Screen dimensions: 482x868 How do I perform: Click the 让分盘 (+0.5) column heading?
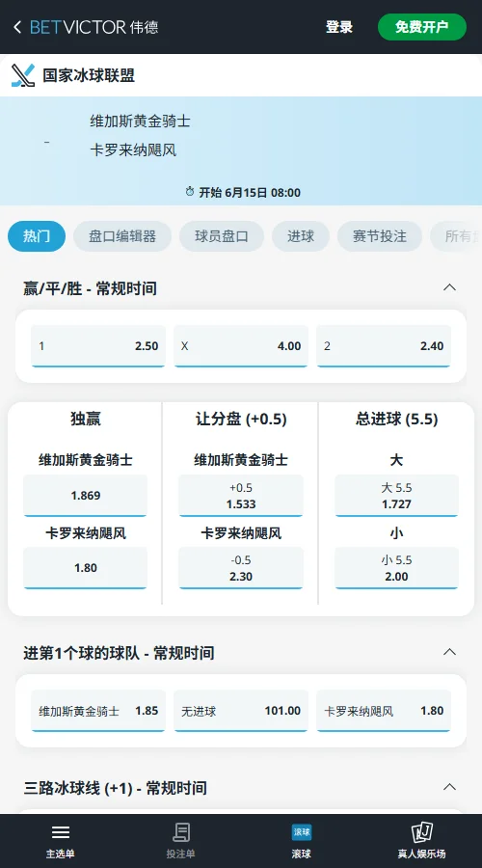[241, 420]
